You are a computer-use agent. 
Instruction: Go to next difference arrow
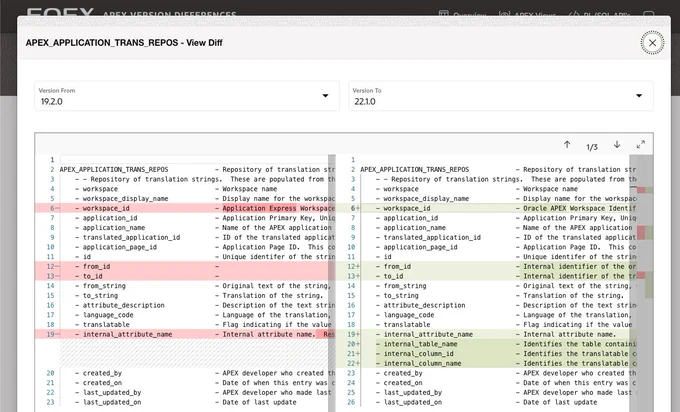pyautogui.click(x=617, y=145)
